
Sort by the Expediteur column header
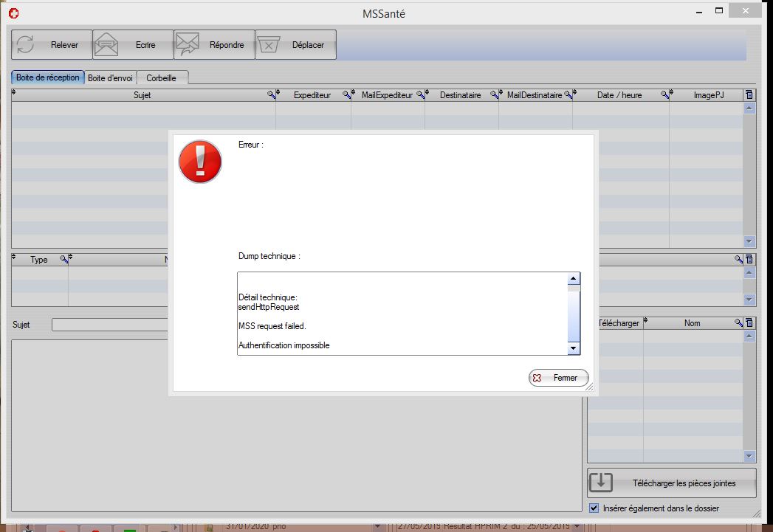(x=312, y=95)
